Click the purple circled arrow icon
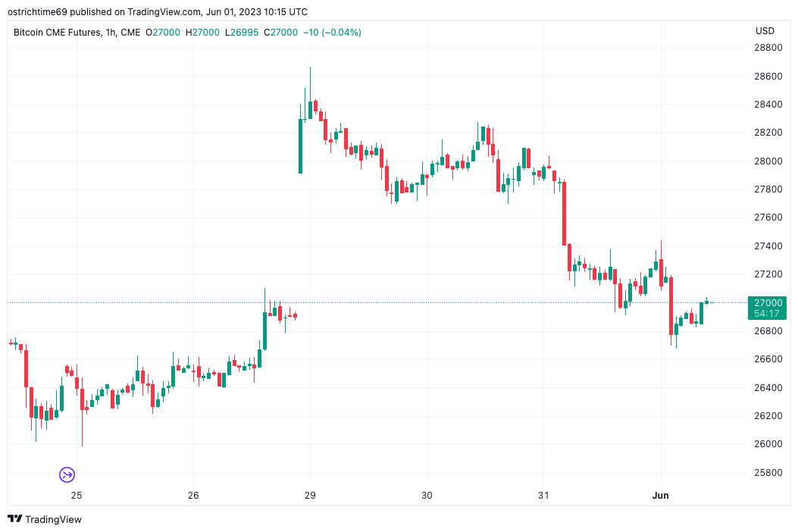Viewport: 798px width, 532px height. coord(67,474)
